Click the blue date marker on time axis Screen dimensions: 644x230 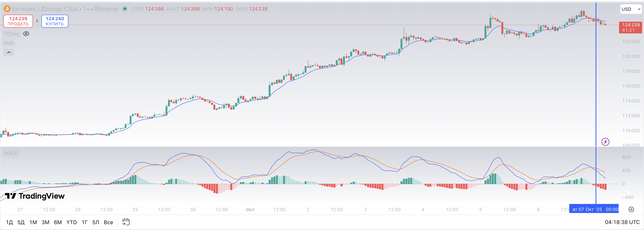(594, 209)
